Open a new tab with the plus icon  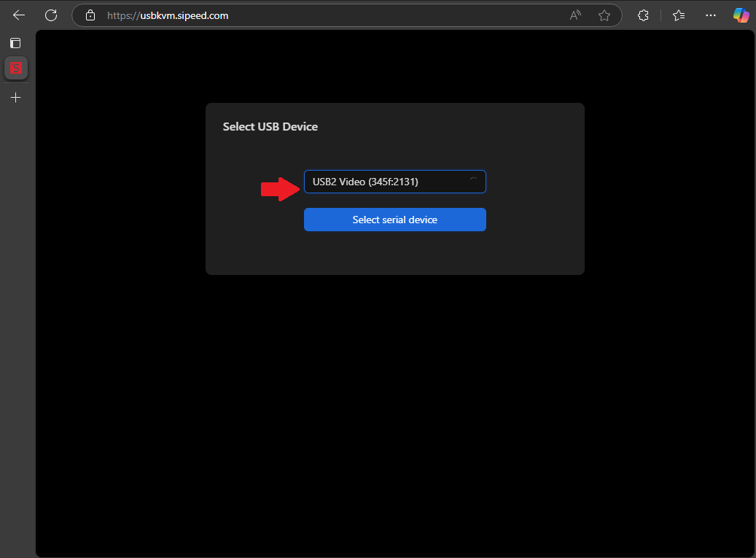click(x=16, y=98)
